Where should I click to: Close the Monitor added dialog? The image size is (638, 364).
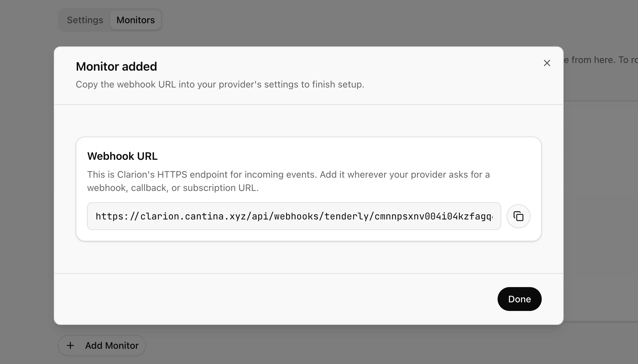coord(547,63)
